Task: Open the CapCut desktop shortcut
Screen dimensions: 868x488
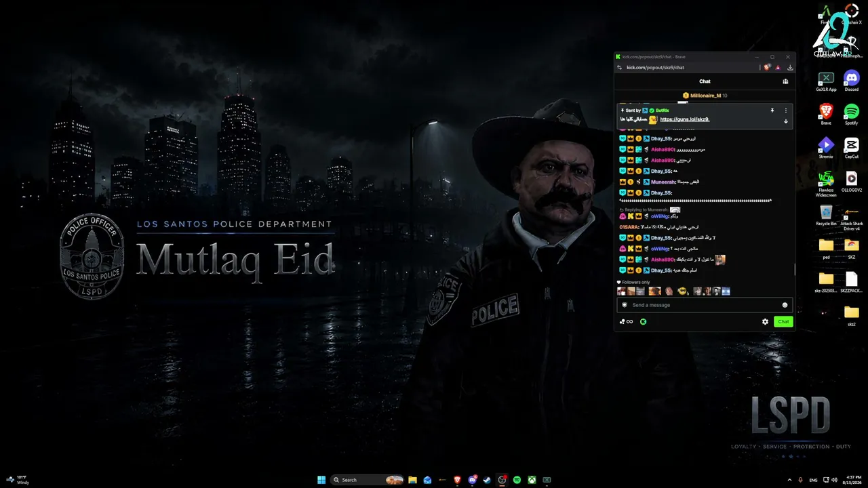Action: [851, 147]
